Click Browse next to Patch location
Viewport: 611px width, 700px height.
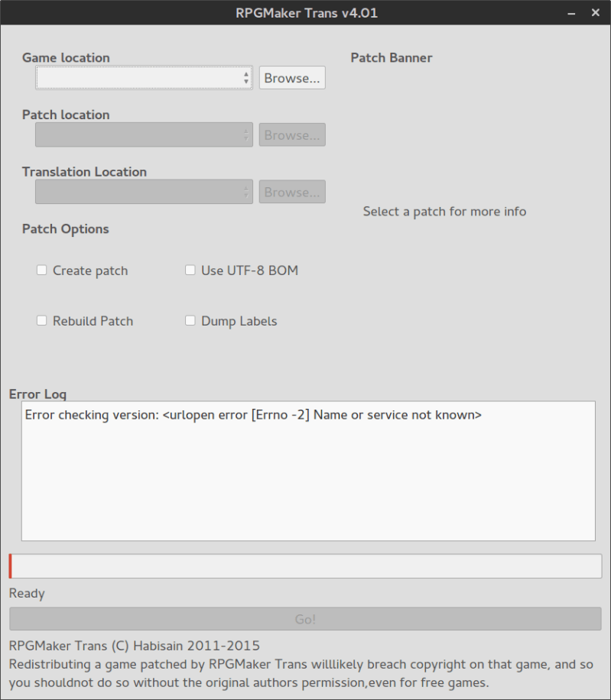[x=292, y=134]
